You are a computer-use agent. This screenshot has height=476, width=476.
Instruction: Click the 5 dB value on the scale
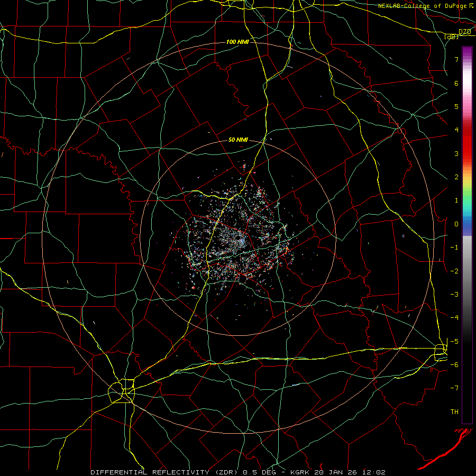pyautogui.click(x=456, y=106)
